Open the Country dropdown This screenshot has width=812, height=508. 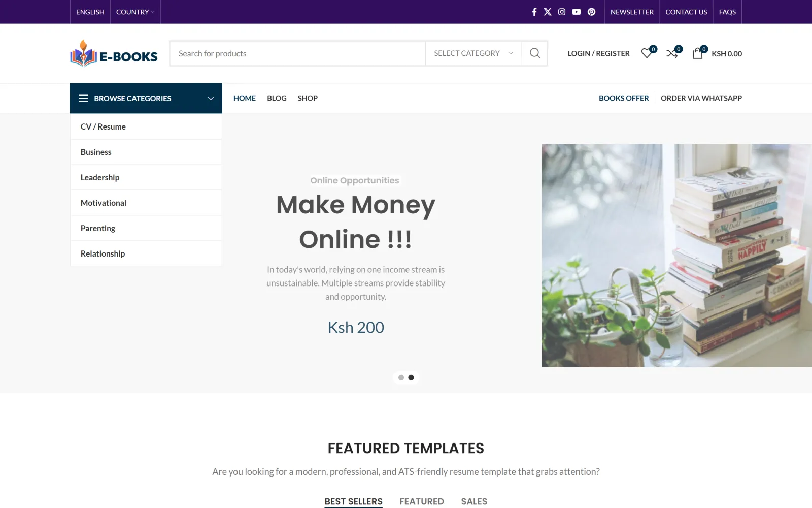[135, 12]
